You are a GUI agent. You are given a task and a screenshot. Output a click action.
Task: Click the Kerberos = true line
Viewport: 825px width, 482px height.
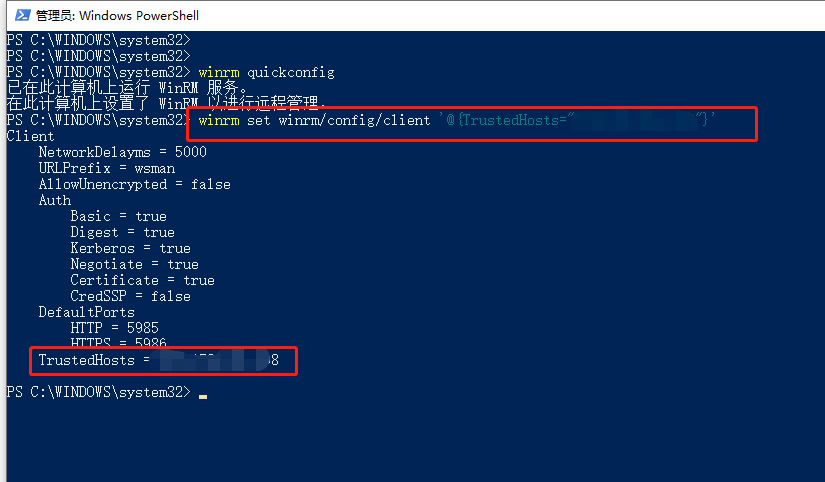(x=130, y=248)
